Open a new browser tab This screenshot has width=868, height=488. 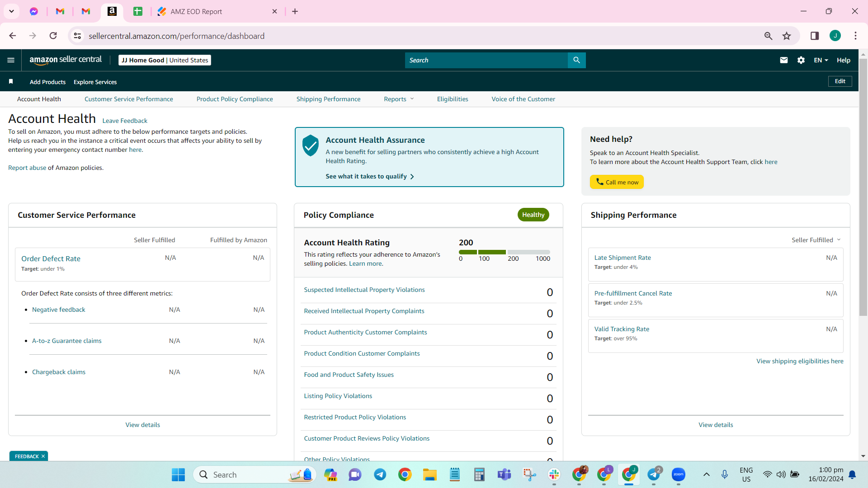point(295,11)
